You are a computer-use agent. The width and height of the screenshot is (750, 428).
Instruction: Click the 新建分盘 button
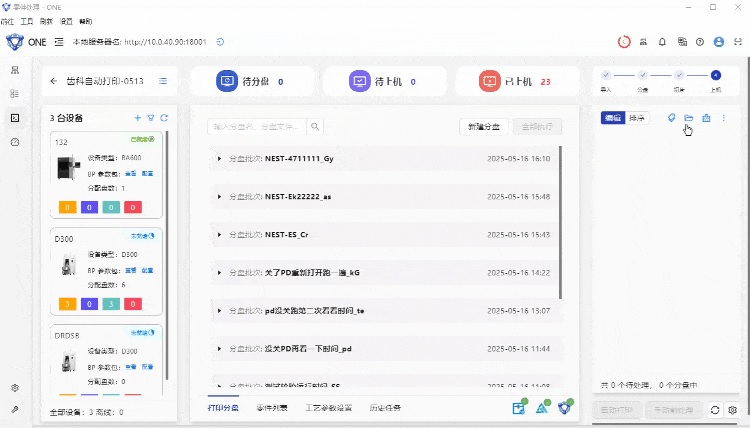(x=484, y=127)
